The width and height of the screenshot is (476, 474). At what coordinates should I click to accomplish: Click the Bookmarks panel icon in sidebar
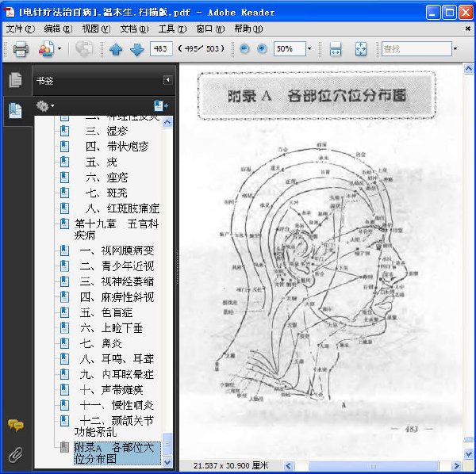coord(16,111)
